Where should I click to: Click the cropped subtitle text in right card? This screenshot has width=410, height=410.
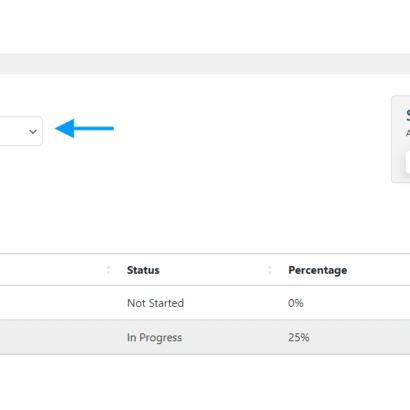[408, 133]
